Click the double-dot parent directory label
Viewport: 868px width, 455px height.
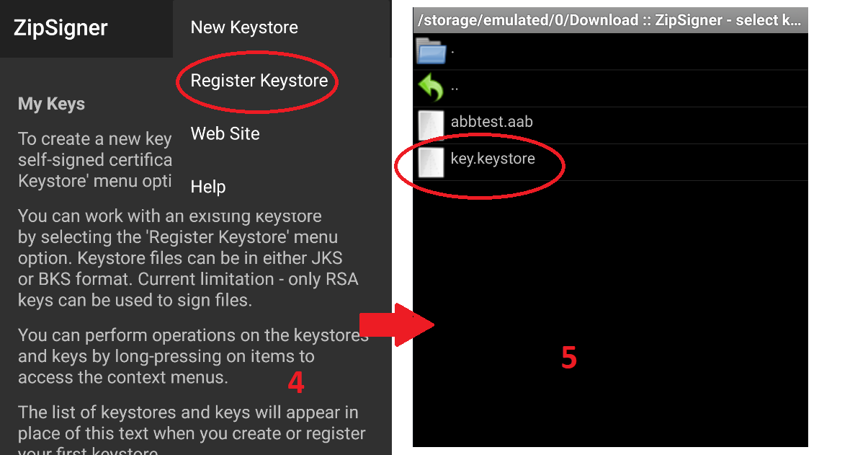455,87
